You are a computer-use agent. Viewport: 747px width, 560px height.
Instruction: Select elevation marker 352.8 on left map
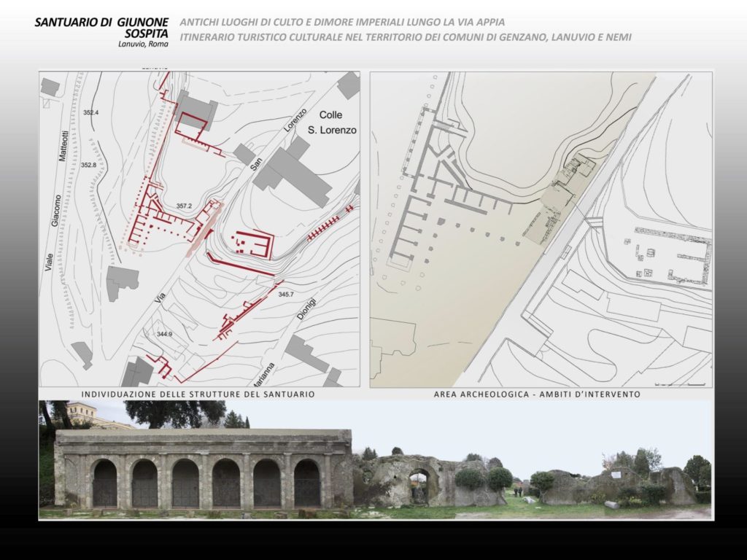pos(89,166)
